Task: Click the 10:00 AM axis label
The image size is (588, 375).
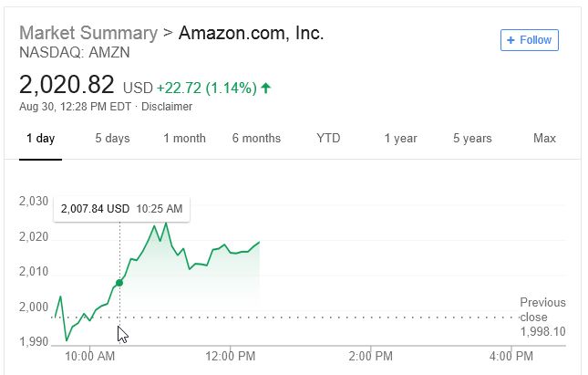Action: (x=91, y=355)
